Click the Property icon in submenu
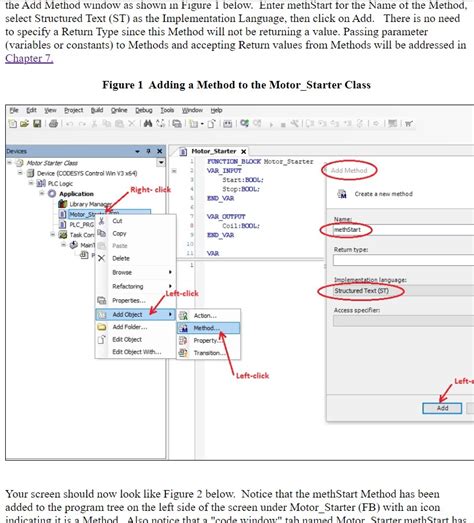The width and height of the screenshot is (474, 523). [x=183, y=341]
